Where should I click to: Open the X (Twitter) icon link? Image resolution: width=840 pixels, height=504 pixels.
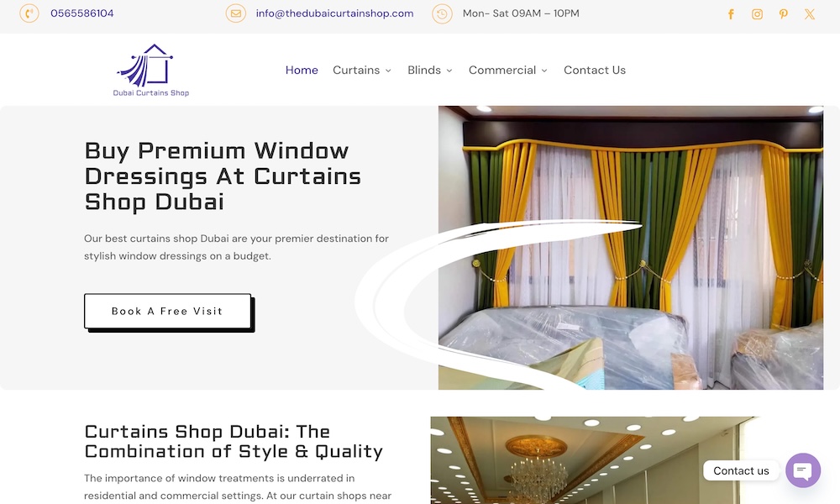tap(810, 14)
